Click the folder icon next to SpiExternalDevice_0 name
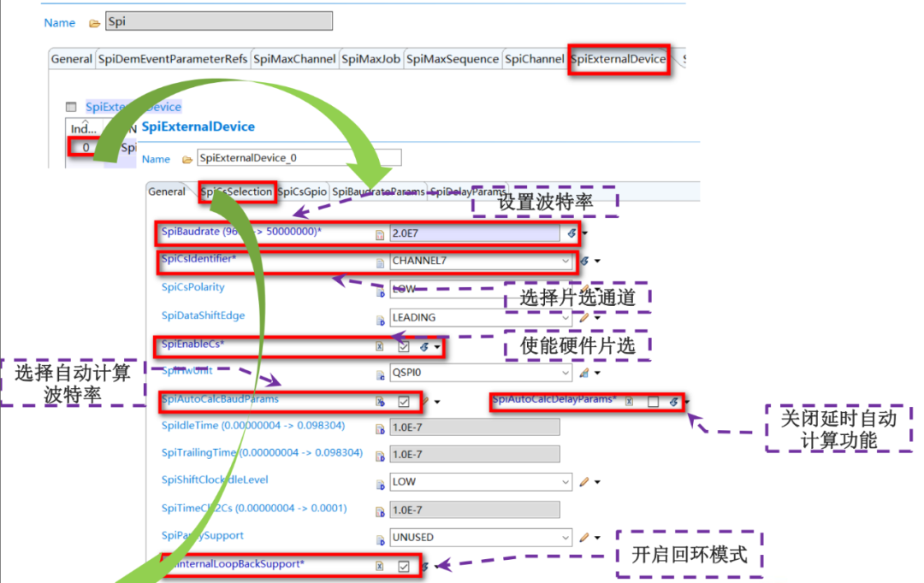Screen dimensions: 924x583 pyautogui.click(x=187, y=160)
